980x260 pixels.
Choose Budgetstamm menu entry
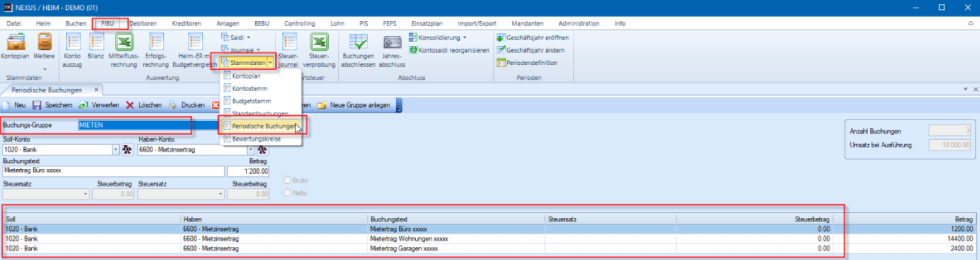tap(261, 101)
